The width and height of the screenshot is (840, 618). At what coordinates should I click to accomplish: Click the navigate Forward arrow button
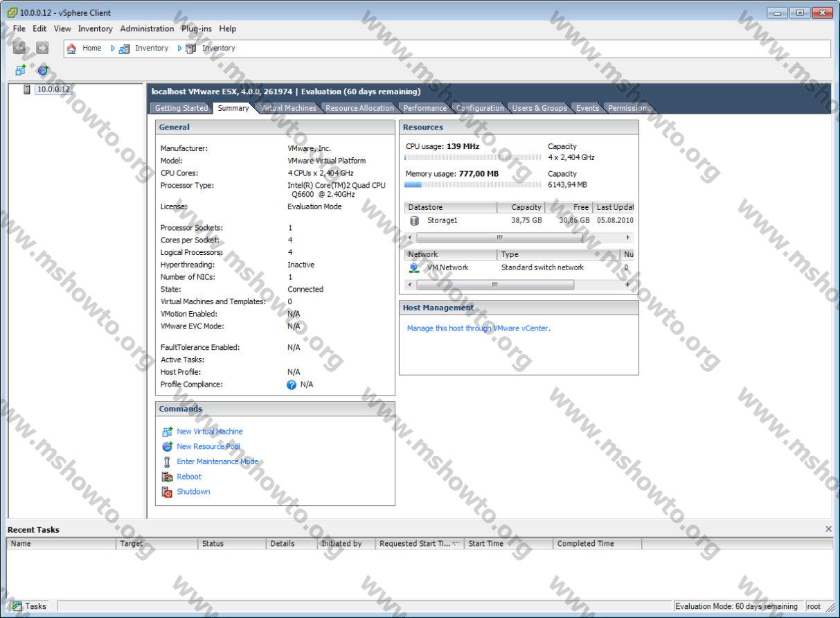pyautogui.click(x=42, y=48)
